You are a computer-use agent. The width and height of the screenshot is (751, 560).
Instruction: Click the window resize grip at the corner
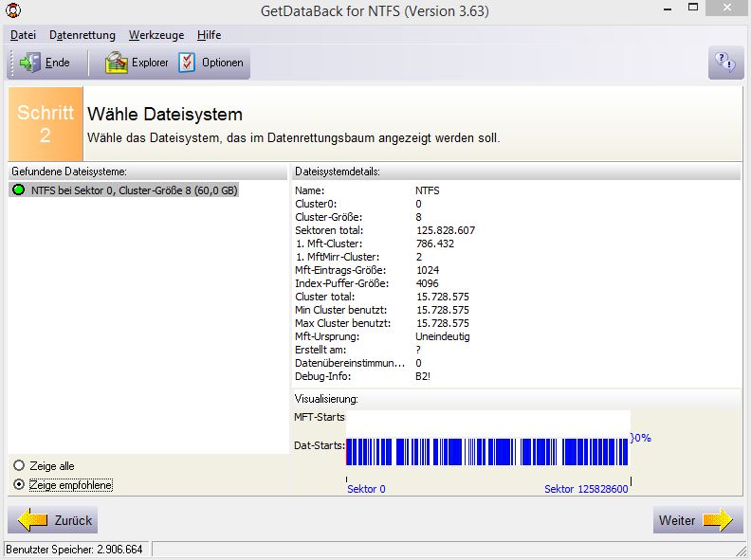coord(741,551)
